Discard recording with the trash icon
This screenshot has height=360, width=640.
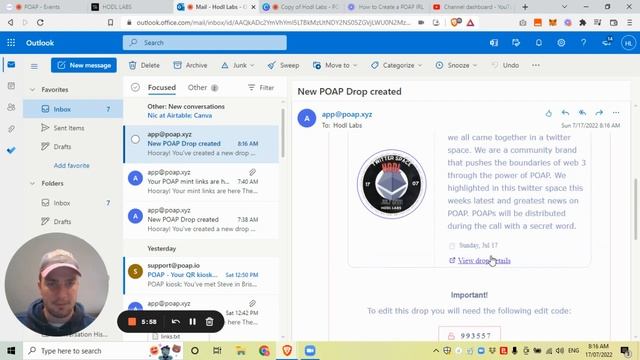tap(209, 322)
